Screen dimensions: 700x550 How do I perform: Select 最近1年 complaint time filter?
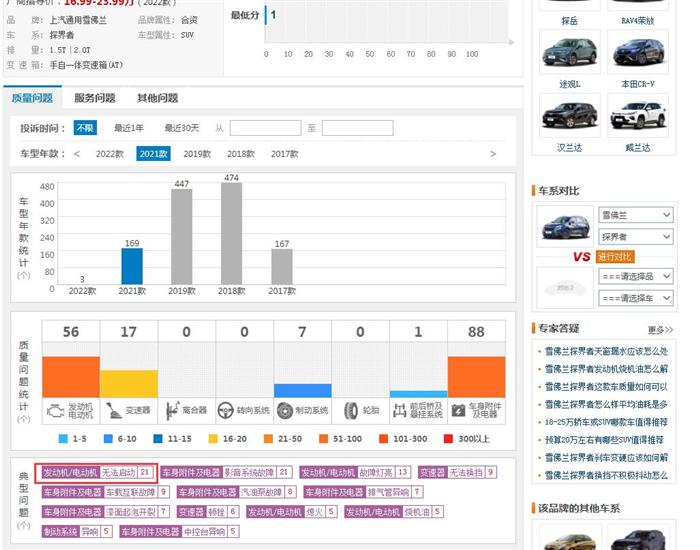pyautogui.click(x=129, y=128)
